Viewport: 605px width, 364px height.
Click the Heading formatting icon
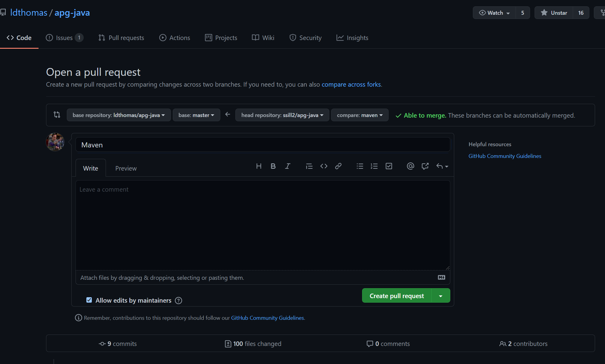click(259, 166)
